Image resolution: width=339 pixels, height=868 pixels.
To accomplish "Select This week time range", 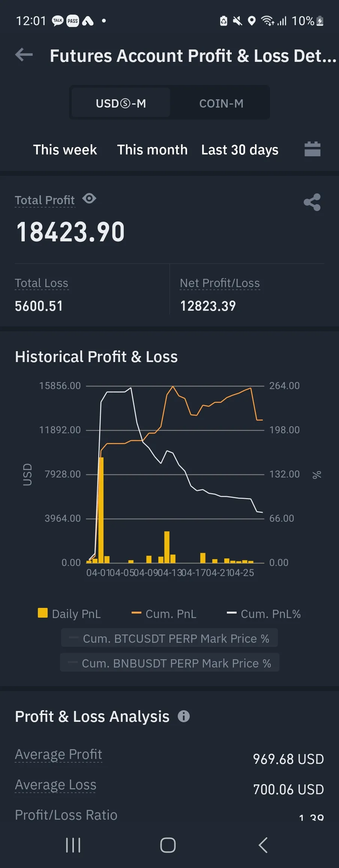I will coord(65,150).
